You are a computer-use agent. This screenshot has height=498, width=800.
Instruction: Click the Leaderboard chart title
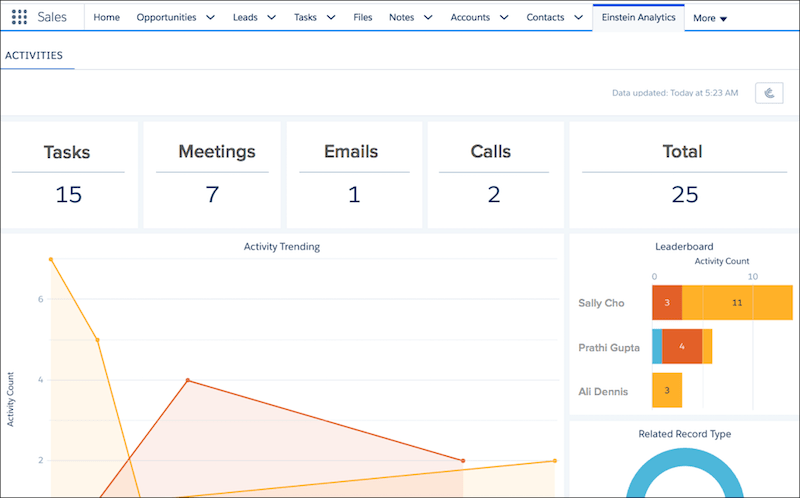pyautogui.click(x=684, y=247)
